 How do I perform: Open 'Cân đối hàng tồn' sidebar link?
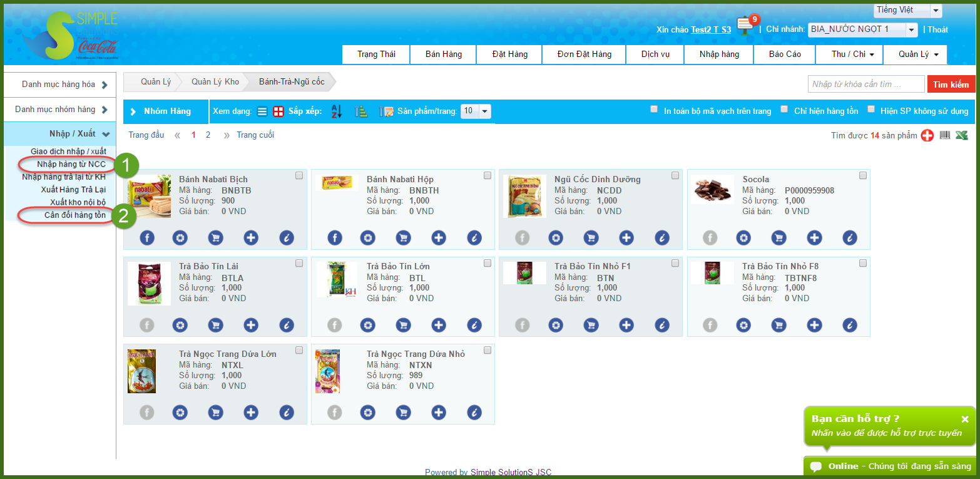pyautogui.click(x=74, y=215)
